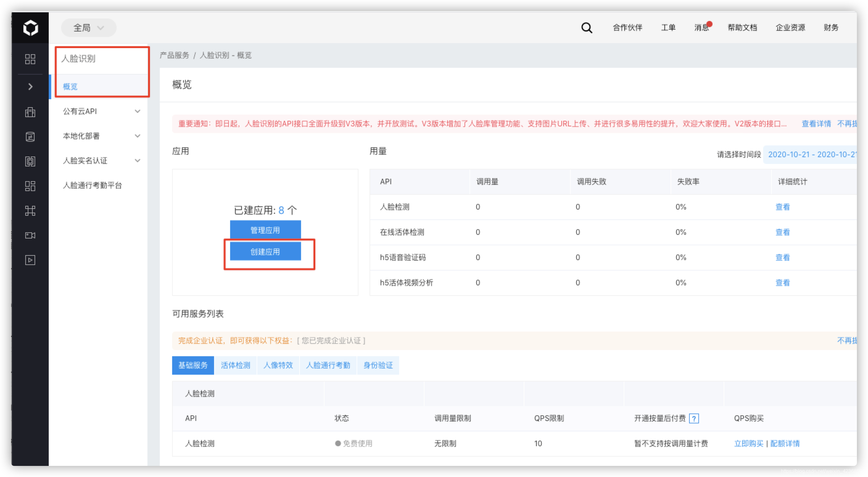Switch to the 身份验证 tab
This screenshot has height=477, width=868.
coord(378,365)
